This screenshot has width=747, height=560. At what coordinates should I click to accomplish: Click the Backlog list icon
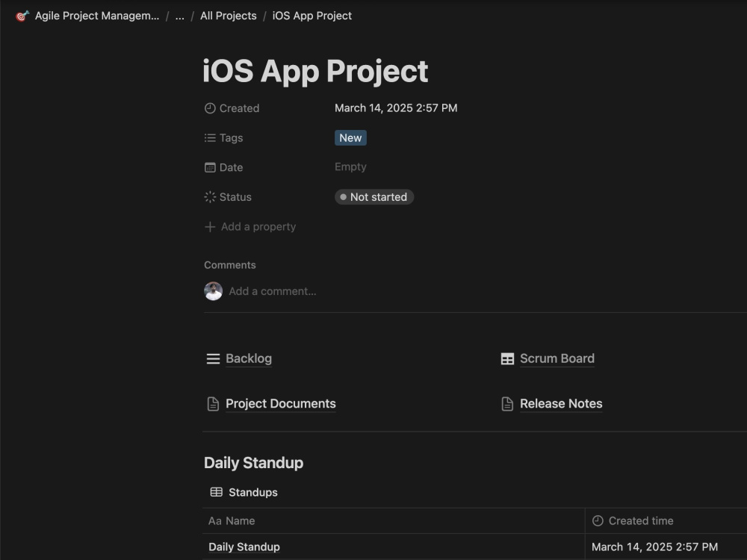pyautogui.click(x=213, y=358)
